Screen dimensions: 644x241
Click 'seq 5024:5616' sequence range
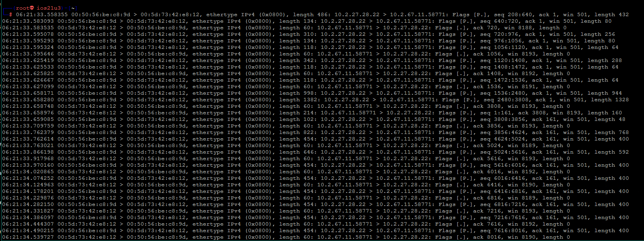[x=502, y=152]
